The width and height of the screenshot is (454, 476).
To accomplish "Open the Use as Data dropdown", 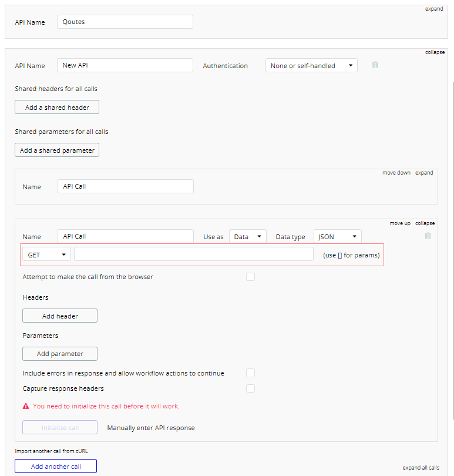I will [x=248, y=236].
